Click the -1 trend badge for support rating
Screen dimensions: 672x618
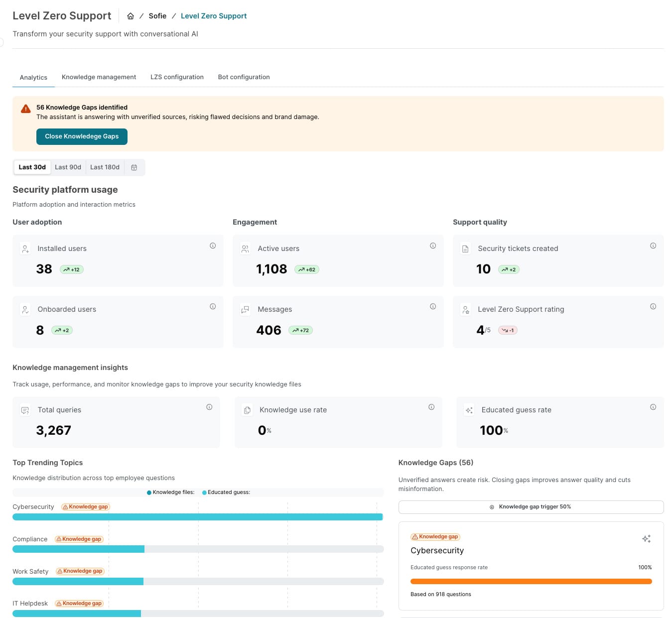click(x=508, y=330)
